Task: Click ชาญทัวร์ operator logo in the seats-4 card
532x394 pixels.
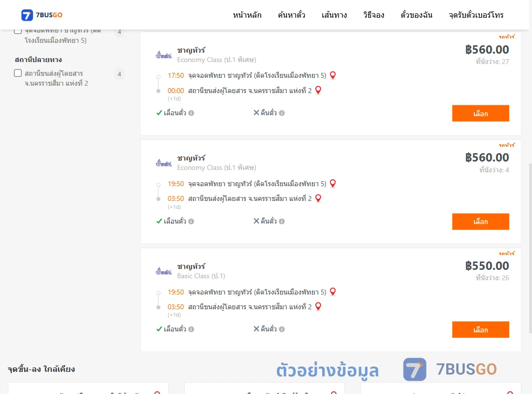Action: click(164, 163)
